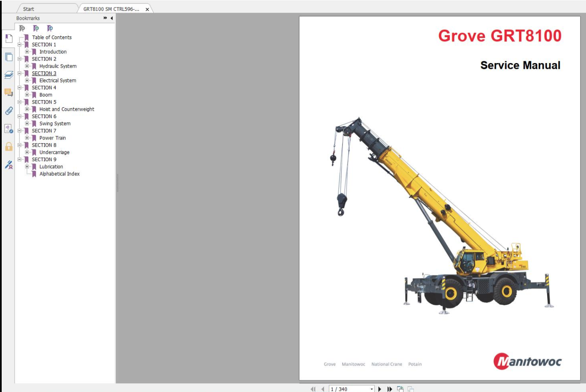The height and width of the screenshot is (392, 586).
Task: Open the Attachments paperclip panel
Action: point(8,111)
